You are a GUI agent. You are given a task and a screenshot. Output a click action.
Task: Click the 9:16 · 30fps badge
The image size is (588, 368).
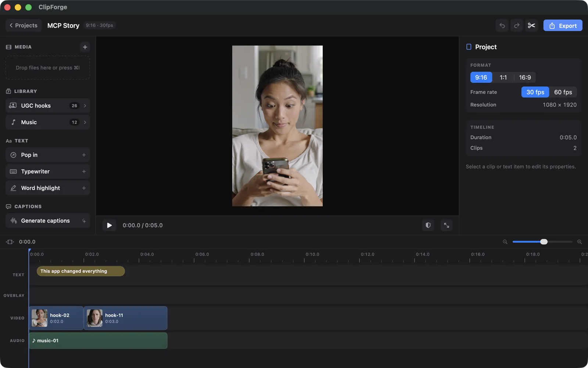[x=99, y=25]
